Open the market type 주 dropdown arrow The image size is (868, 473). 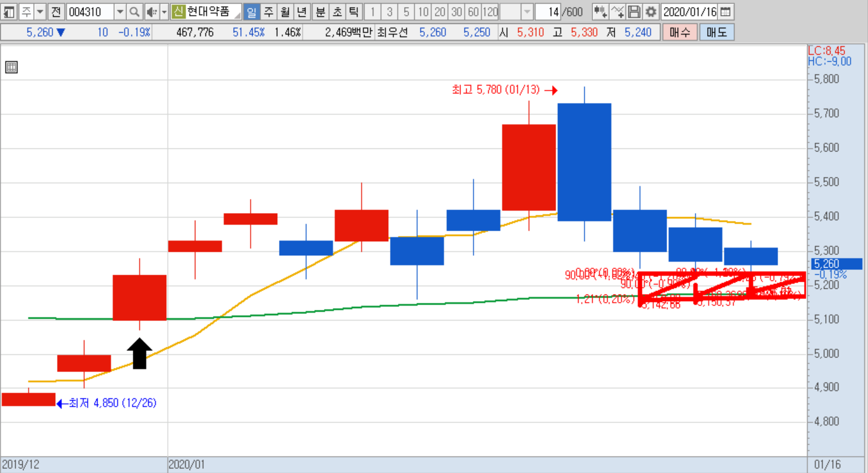click(x=40, y=11)
